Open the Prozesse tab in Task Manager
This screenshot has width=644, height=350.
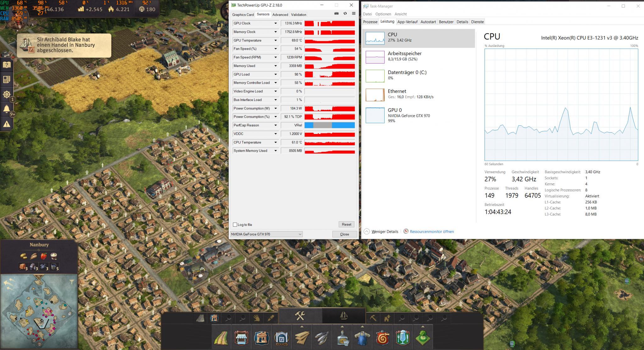(370, 22)
